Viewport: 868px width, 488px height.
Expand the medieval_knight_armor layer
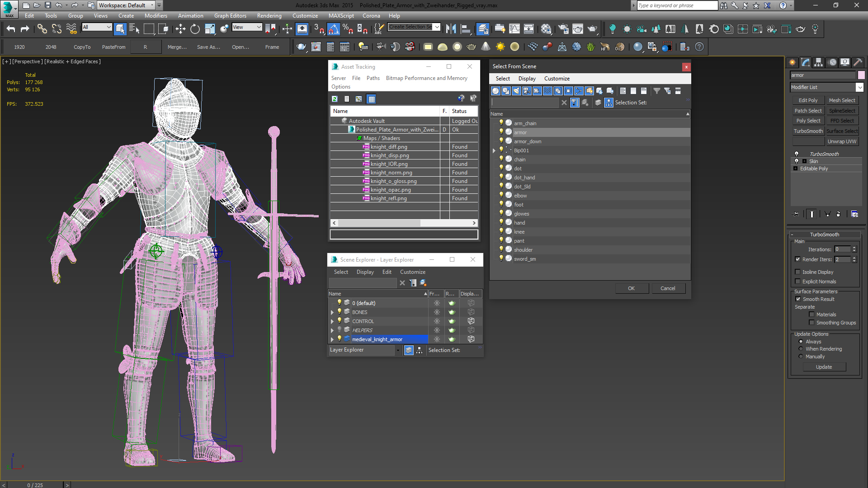(332, 339)
